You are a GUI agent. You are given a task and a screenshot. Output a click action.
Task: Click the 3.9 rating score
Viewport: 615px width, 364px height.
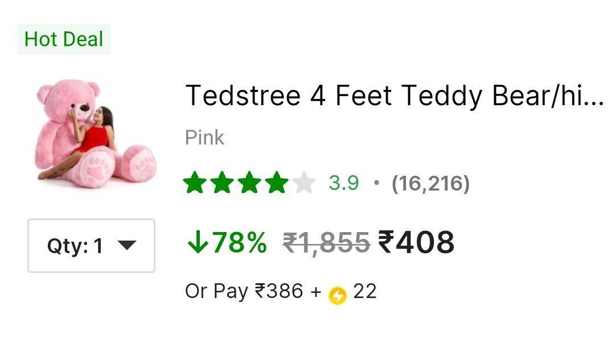(x=343, y=183)
